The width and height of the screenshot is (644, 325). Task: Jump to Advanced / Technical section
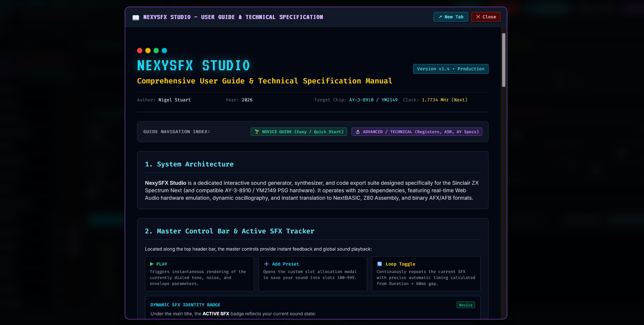[x=417, y=132]
